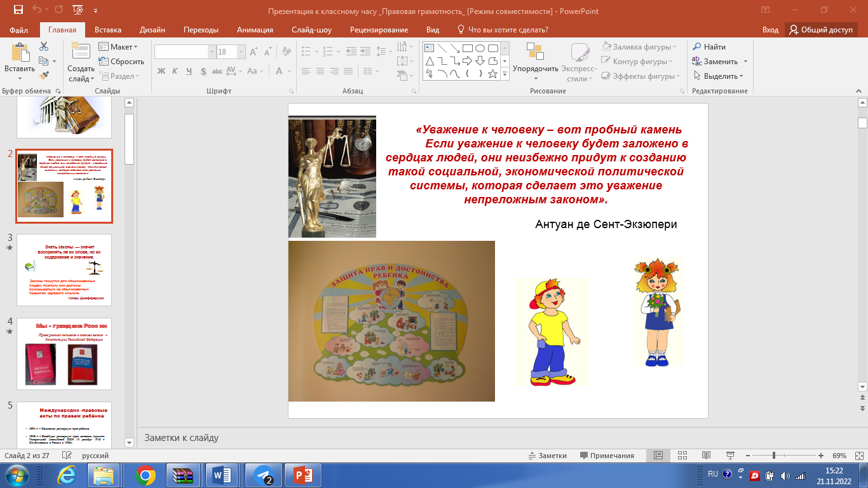
Task: Toggle bold Ж formatting
Action: (x=161, y=71)
